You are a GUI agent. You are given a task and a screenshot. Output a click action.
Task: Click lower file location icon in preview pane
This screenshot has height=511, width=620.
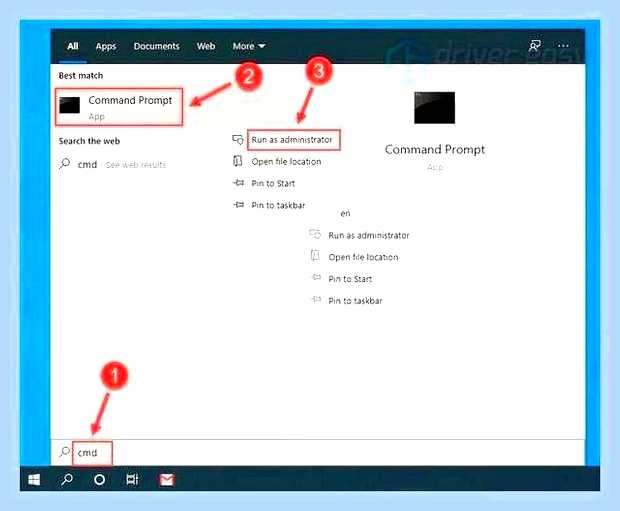pos(315,256)
